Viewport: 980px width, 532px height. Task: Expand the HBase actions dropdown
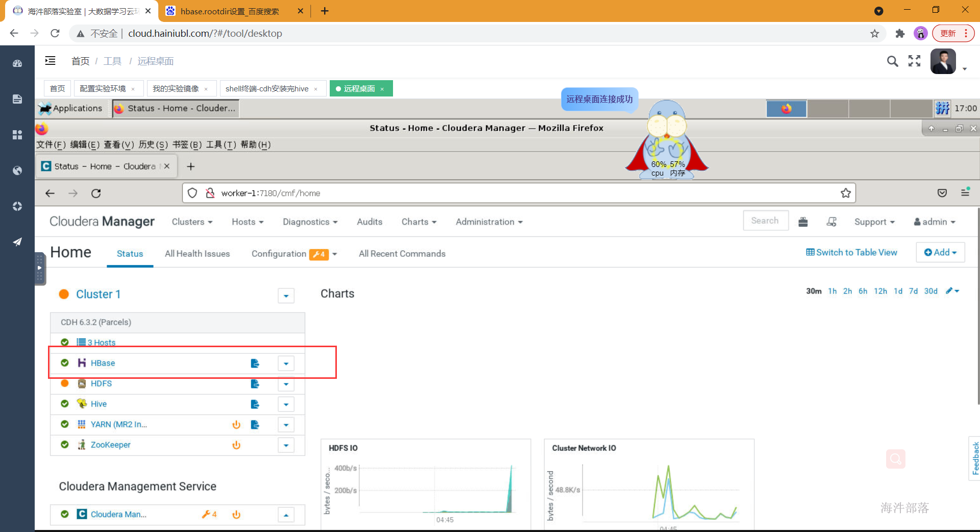click(x=286, y=364)
